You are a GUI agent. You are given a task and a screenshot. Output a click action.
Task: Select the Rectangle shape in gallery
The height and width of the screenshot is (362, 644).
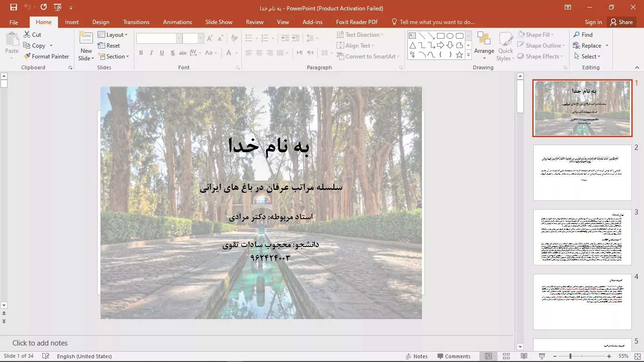click(x=440, y=36)
